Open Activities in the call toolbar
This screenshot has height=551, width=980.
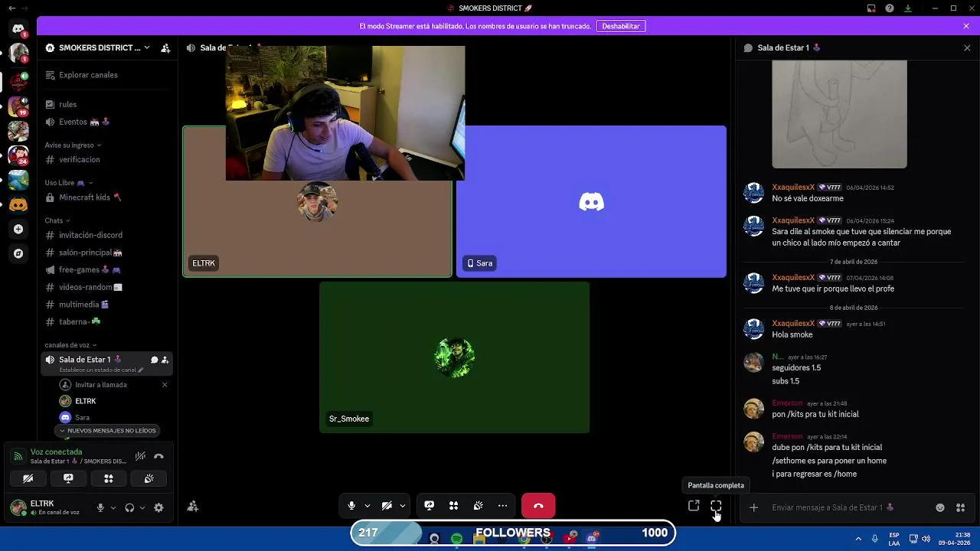tap(454, 506)
